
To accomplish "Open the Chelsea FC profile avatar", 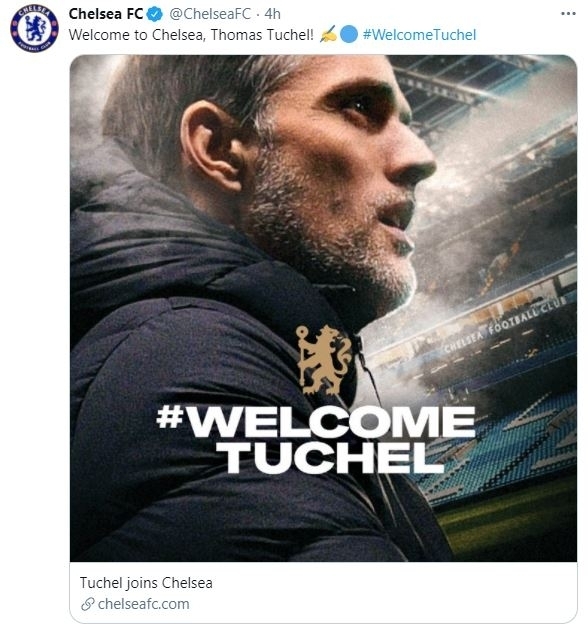I will (35, 28).
